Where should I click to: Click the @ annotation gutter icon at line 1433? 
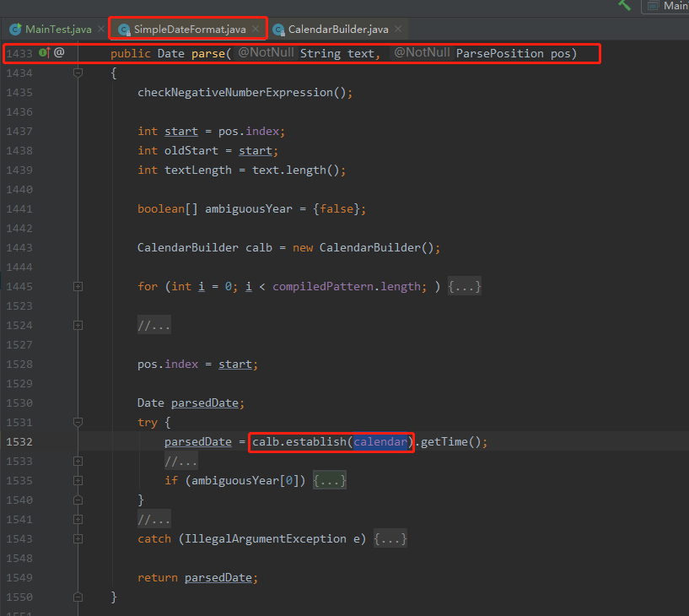coord(59,53)
